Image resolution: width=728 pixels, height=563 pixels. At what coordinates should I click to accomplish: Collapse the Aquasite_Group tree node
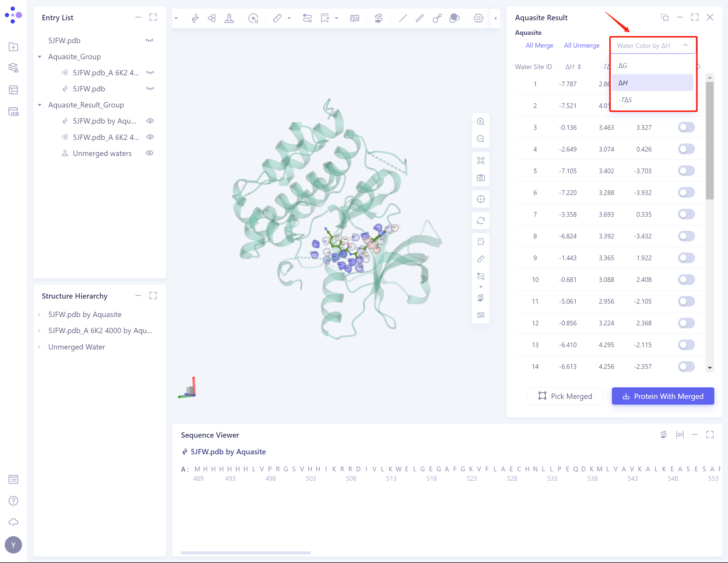[40, 57]
